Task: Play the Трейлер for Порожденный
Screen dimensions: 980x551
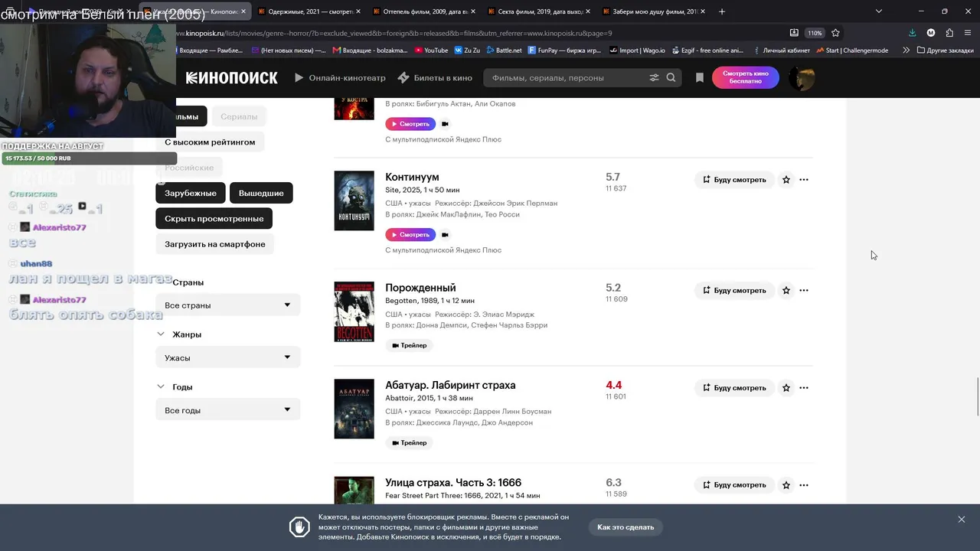Action: coord(409,346)
